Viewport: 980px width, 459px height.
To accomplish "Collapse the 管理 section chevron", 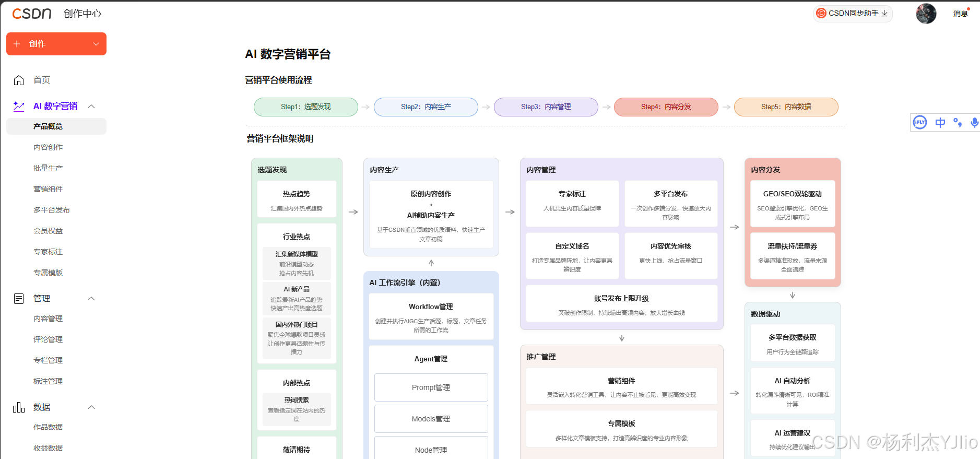I will click(x=91, y=298).
